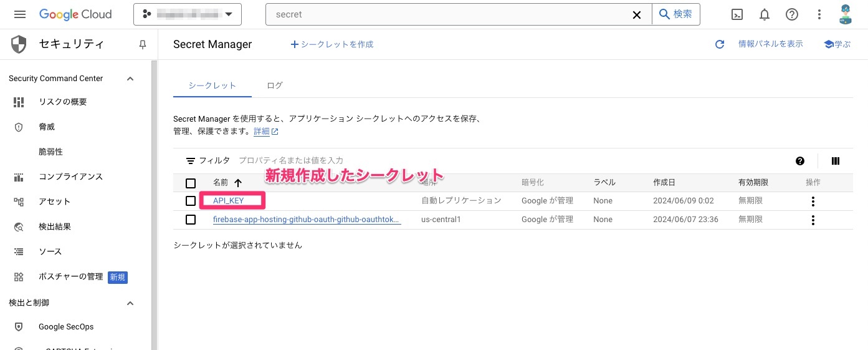The image size is (868, 350).
Task: Follow the 詳細 link
Action: click(266, 132)
